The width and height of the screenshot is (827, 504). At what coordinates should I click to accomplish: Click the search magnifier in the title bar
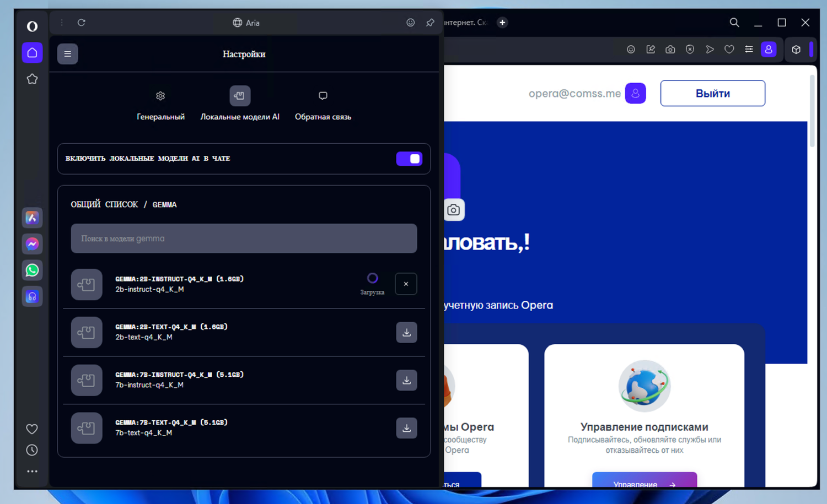click(734, 23)
